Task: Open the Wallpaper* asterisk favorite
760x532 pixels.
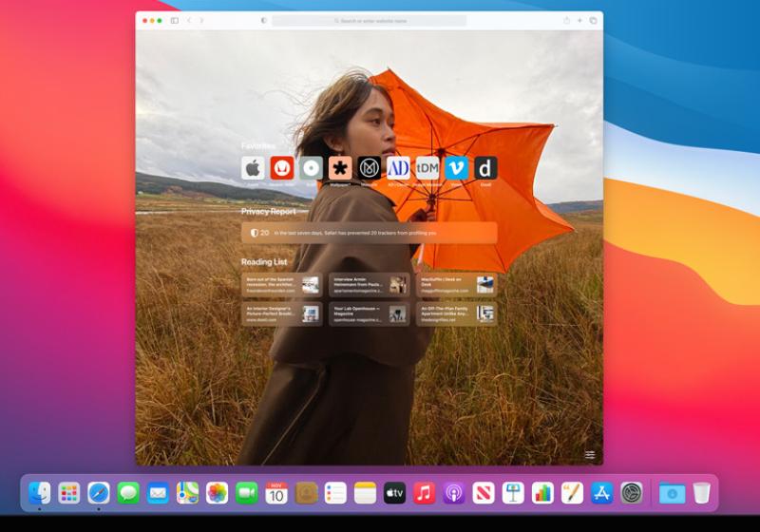Action: [x=340, y=168]
